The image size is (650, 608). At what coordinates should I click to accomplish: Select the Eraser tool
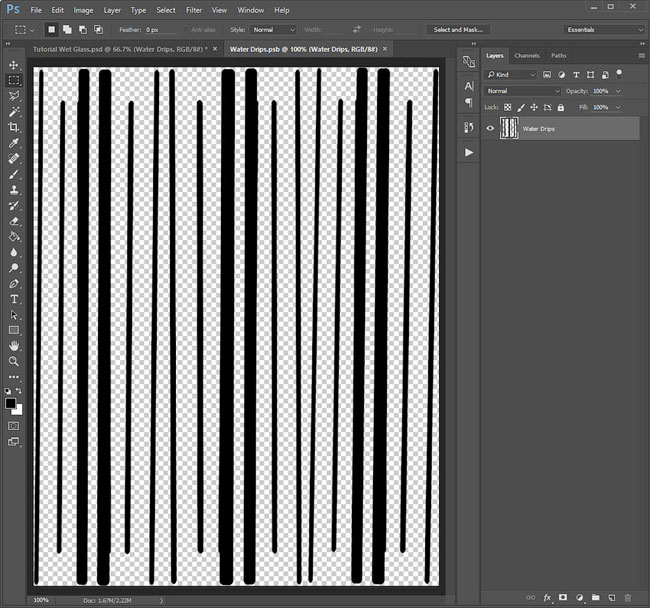pos(14,221)
